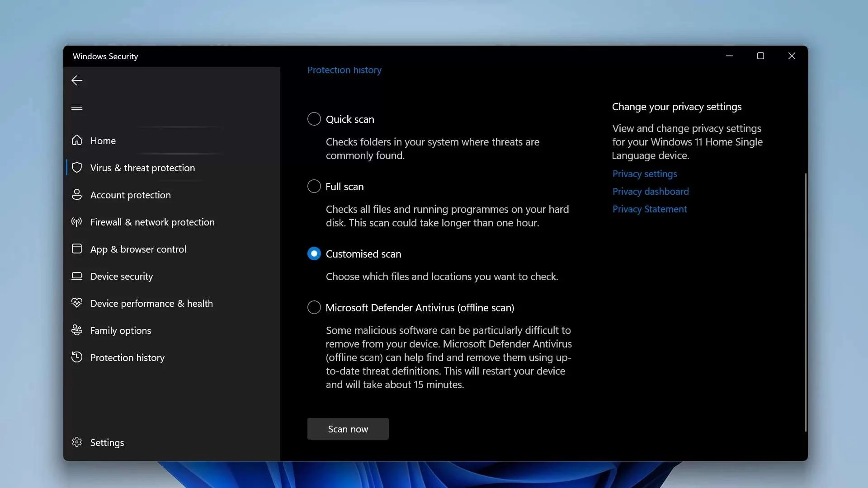Click the Home navigation icon
This screenshot has height=488, width=868.
coord(76,141)
